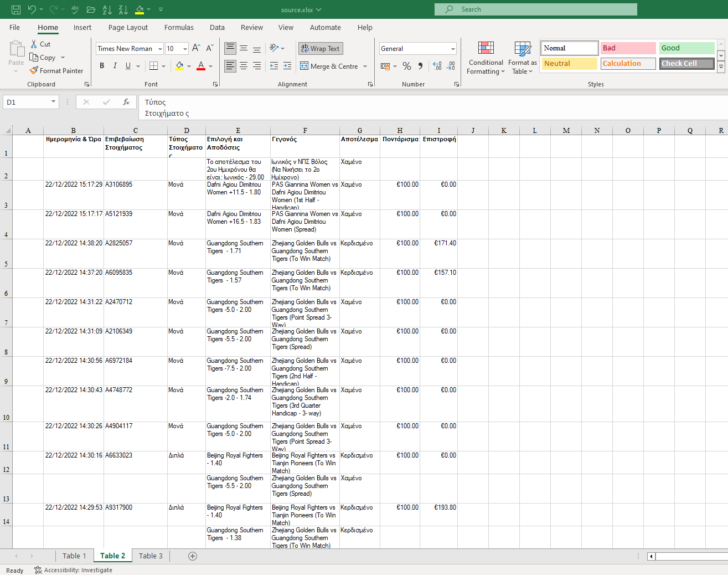728x575 pixels.
Task: Select the Table 3 sheet tab
Action: (x=151, y=556)
